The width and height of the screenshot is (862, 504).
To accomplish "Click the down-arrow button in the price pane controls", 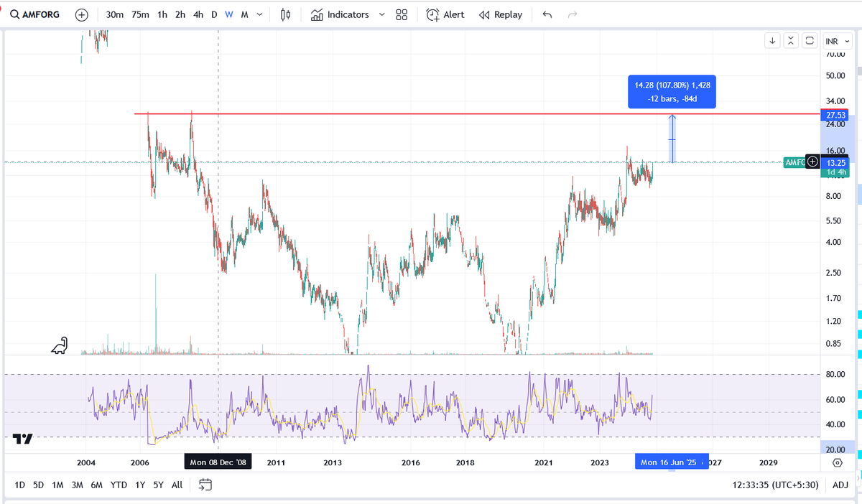I will [772, 41].
